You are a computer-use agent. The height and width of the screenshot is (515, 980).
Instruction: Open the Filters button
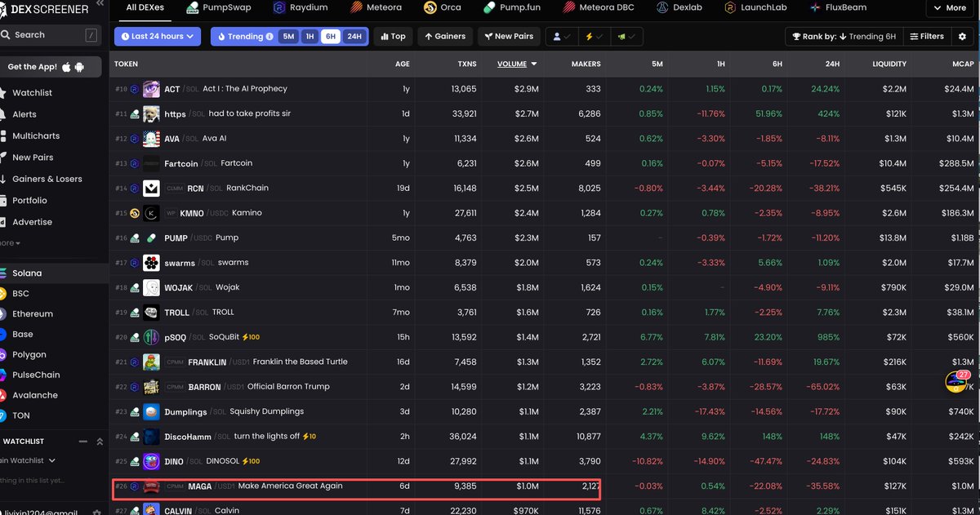point(926,37)
